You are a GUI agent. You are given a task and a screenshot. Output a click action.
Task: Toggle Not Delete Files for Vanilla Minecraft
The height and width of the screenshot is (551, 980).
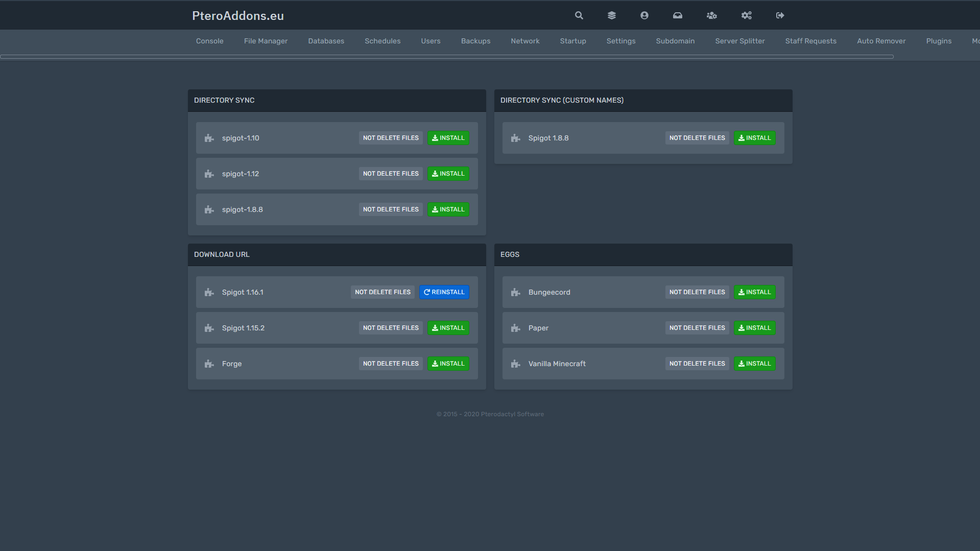point(697,364)
